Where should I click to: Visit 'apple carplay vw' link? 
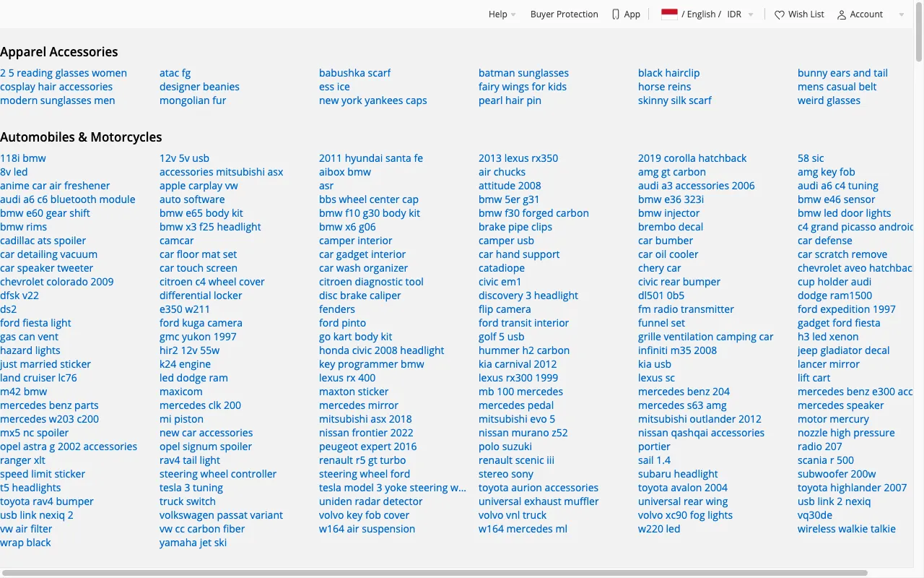tap(199, 186)
